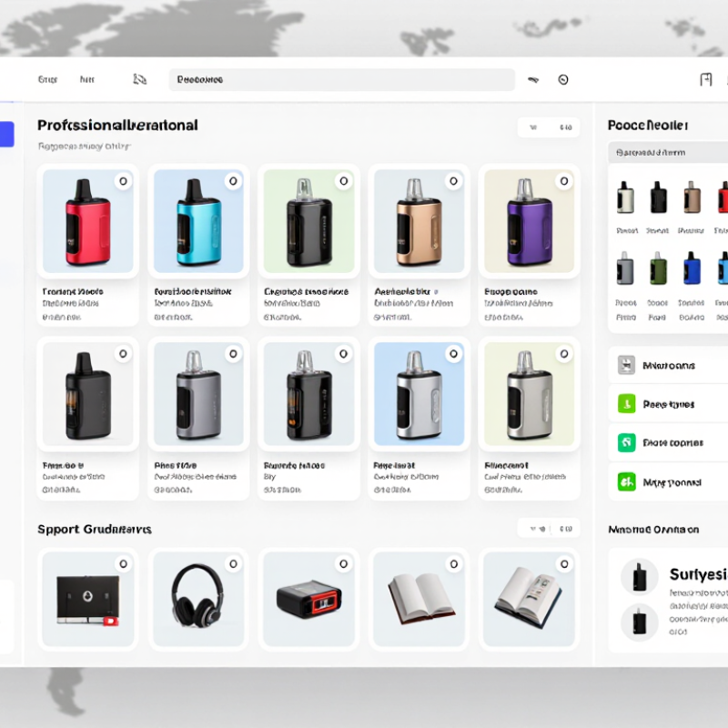Click the clock icon beside the search bar
The height and width of the screenshot is (728, 728).
(x=563, y=80)
